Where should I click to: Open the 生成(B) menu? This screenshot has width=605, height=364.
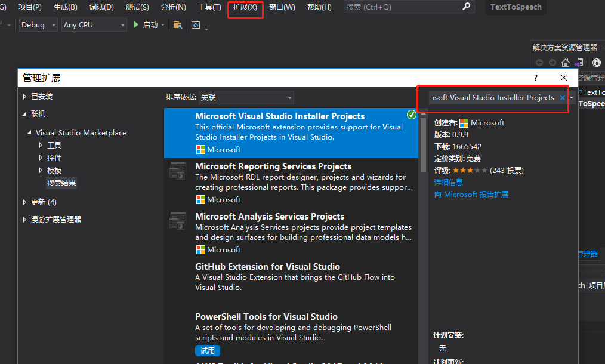66,7
